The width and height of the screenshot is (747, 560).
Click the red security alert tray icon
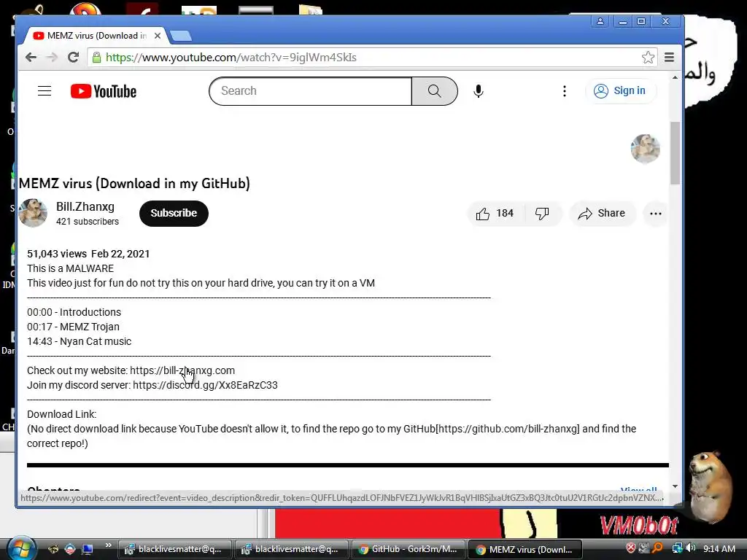[x=631, y=548]
